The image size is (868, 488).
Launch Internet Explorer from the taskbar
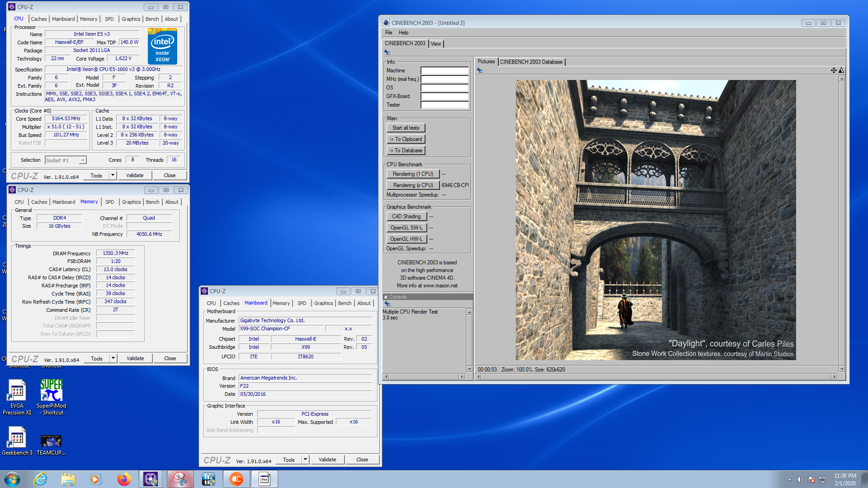tap(40, 479)
